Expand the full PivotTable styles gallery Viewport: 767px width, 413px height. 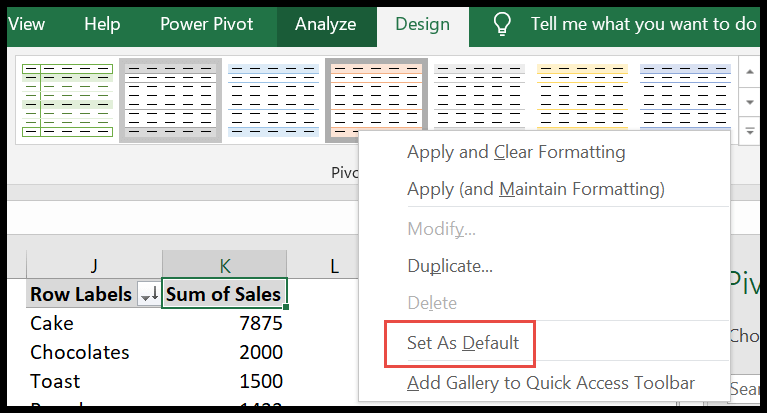pos(749,131)
